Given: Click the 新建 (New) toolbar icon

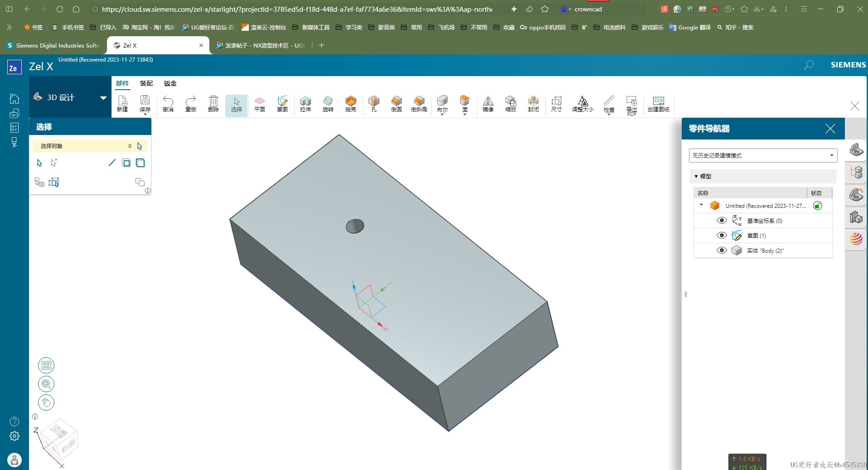Looking at the screenshot, I should pos(122,104).
